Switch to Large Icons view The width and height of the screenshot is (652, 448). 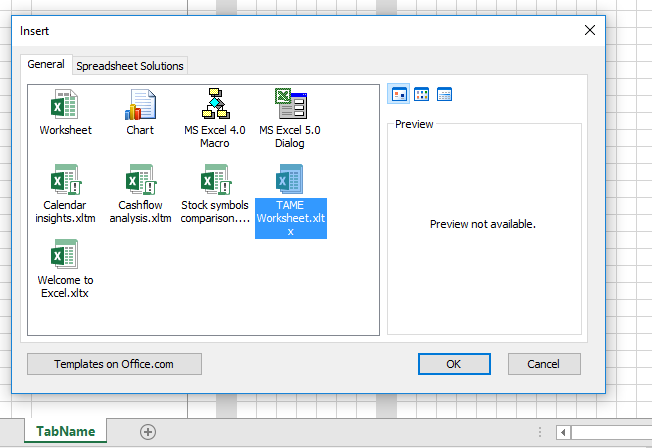(x=398, y=94)
